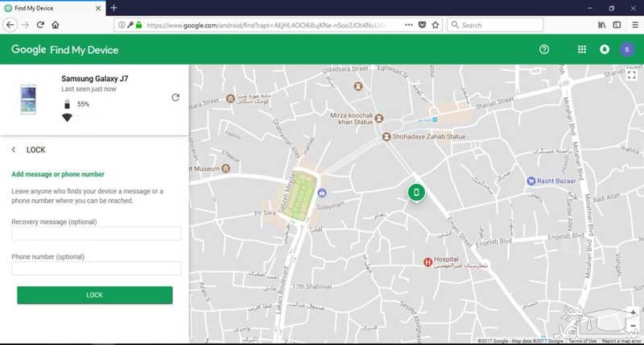Click the account avatar 'S'
Screen dimensions: 644x345
pos(627,49)
